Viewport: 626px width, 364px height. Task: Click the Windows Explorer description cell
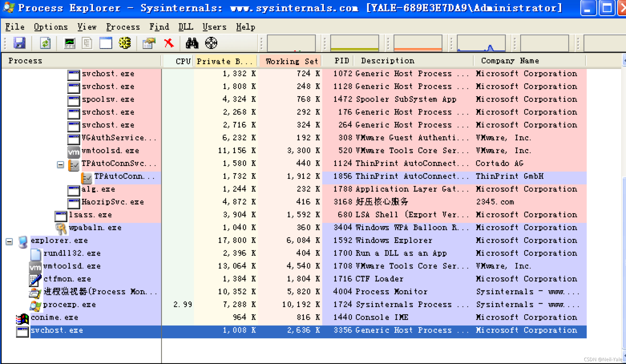click(394, 240)
